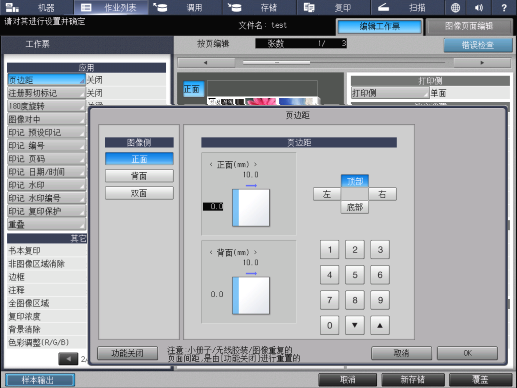Open the 180度旋转 rotation setting
Screen dimensions: 517x388
click(46, 106)
